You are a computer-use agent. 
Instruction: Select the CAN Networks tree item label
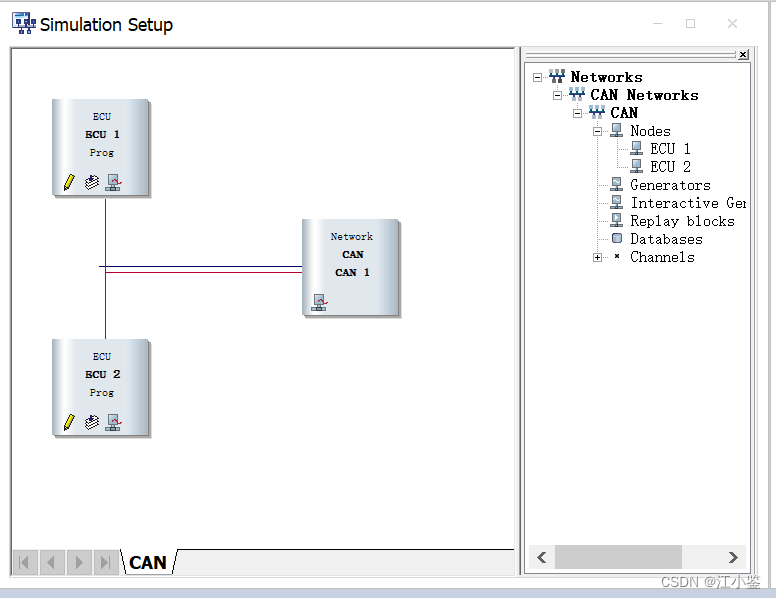[644, 95]
